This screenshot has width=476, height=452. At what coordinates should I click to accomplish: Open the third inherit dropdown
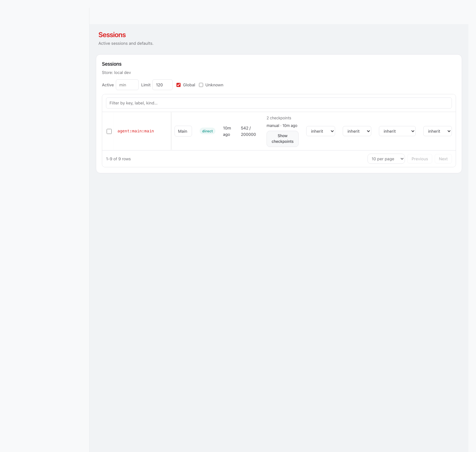point(397,131)
